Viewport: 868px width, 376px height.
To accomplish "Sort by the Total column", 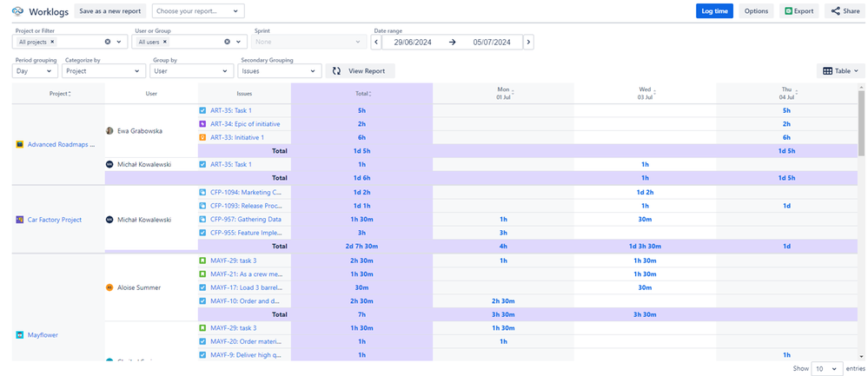I will tap(370, 94).
